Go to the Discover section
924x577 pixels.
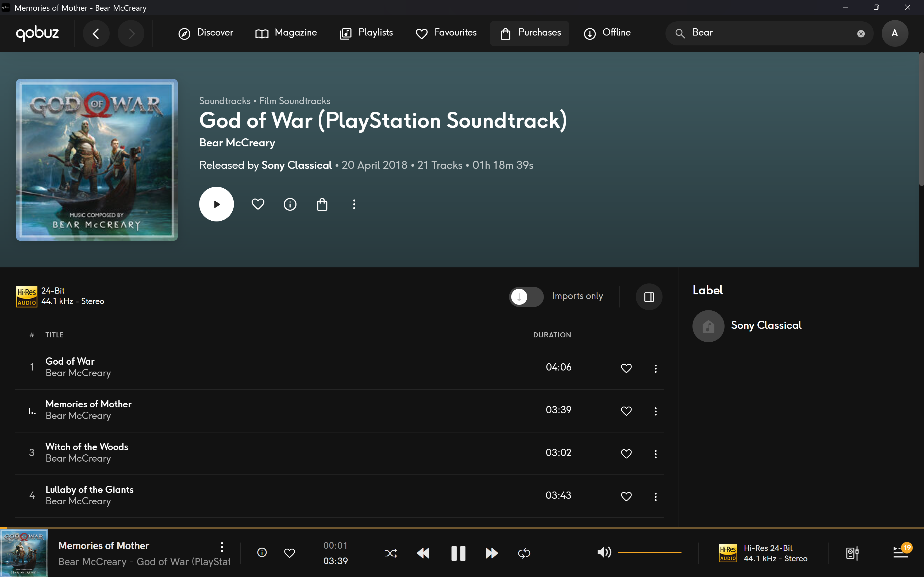point(206,33)
